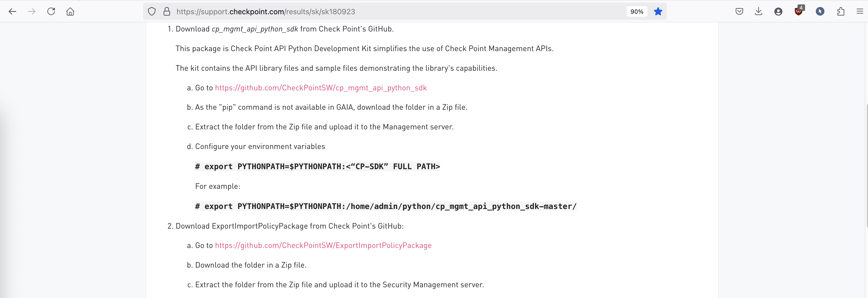Open the Firefox account menu
The height and width of the screenshot is (298, 868).
click(x=778, y=12)
